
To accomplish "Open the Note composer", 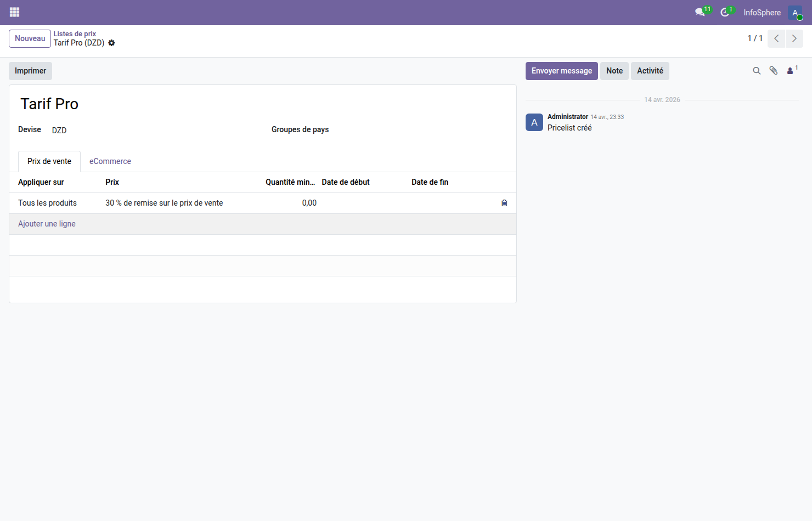I will 614,71.
